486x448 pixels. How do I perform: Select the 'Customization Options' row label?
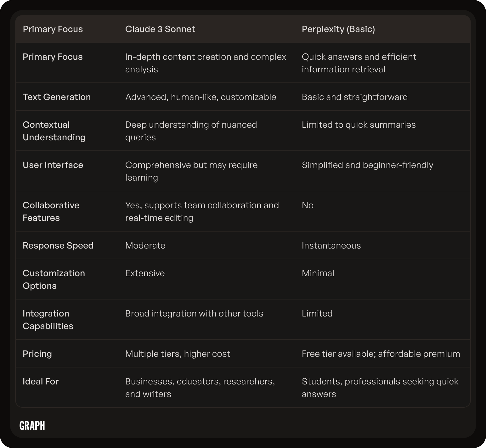pyautogui.click(x=54, y=279)
